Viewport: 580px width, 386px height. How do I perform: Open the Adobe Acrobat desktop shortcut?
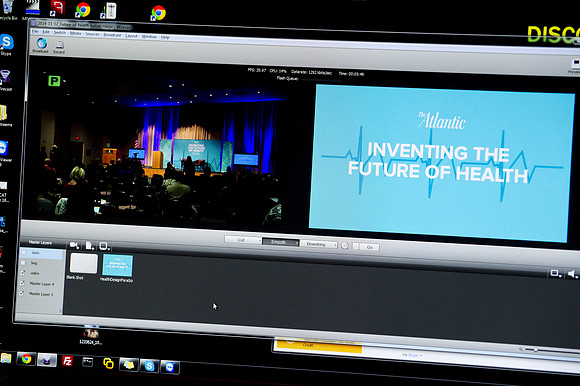pos(58,8)
